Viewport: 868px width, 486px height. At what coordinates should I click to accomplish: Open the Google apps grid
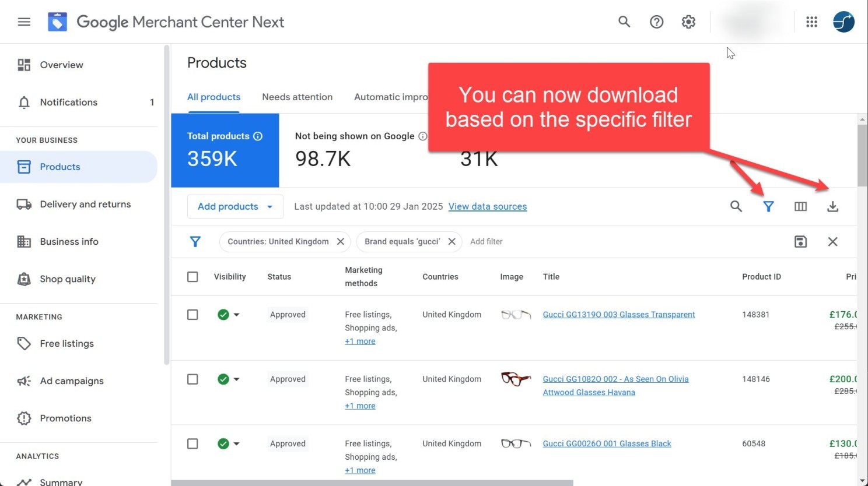(x=811, y=22)
